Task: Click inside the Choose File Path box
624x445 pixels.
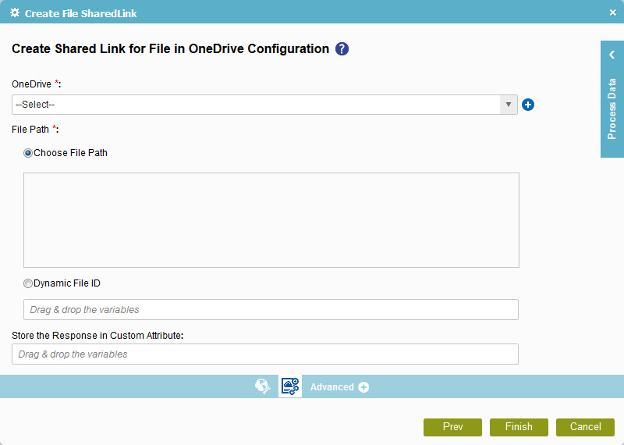Action: tap(271, 220)
